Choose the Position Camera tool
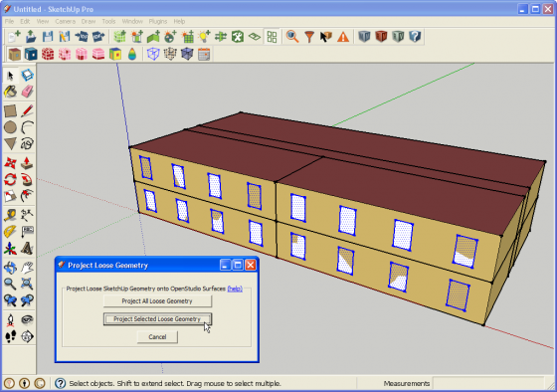Viewport: 557px width, 392px height. click(10, 319)
